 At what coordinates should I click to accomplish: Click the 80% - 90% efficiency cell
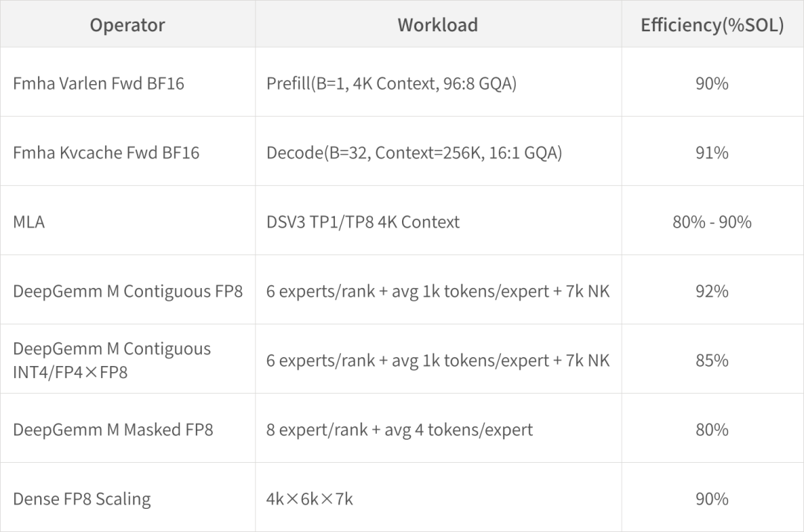click(712, 222)
